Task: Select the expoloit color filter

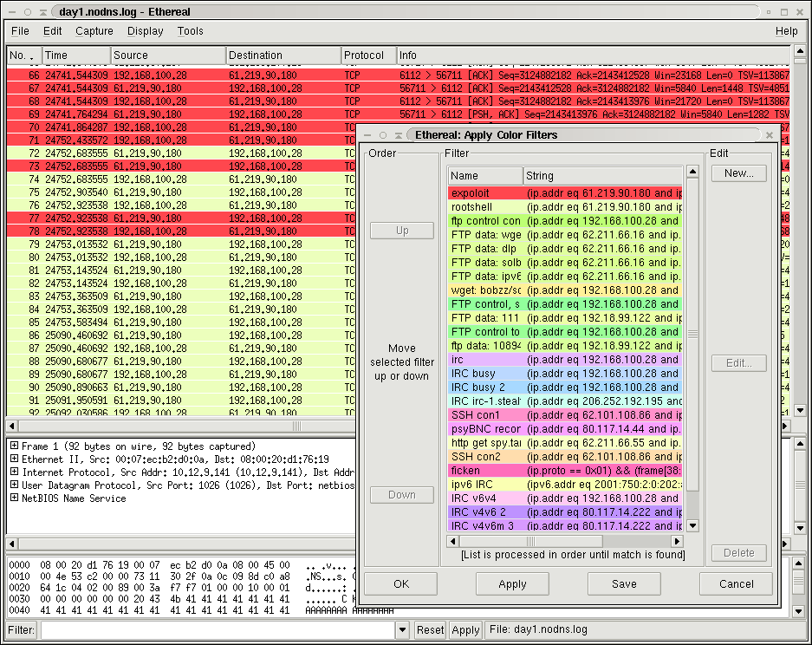Action: (565, 193)
